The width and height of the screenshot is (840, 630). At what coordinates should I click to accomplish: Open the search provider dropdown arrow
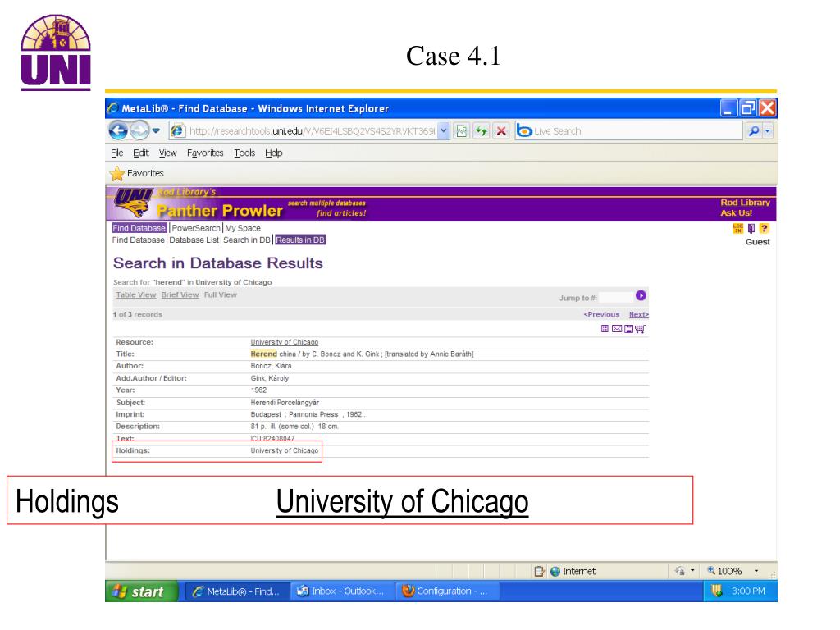[x=768, y=130]
